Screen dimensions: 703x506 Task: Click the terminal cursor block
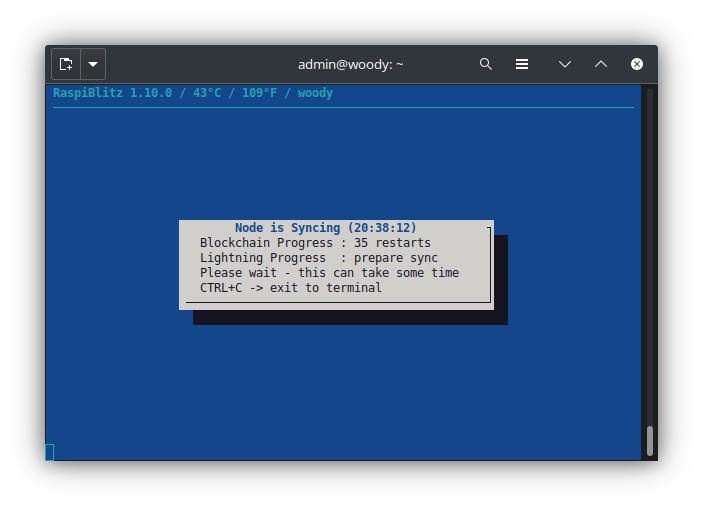50,452
